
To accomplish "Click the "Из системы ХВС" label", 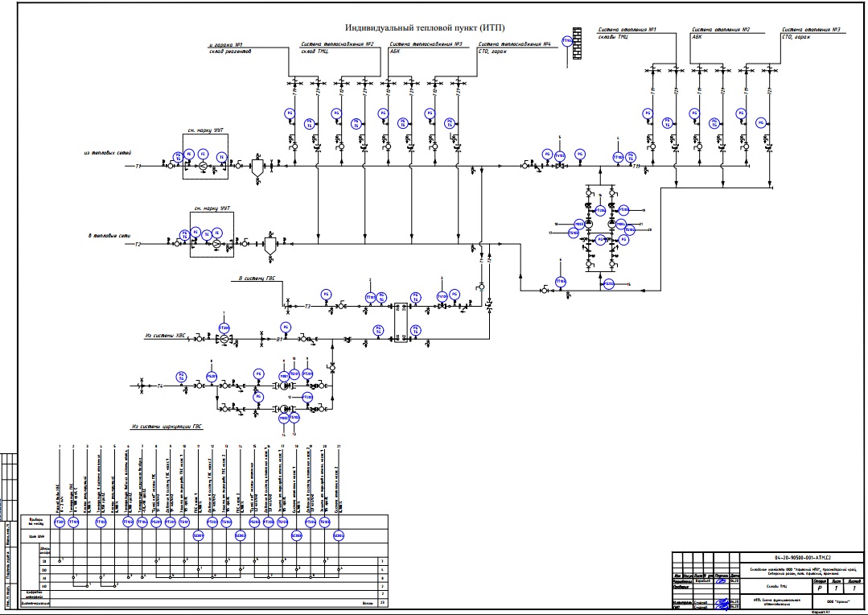I will click(166, 336).
